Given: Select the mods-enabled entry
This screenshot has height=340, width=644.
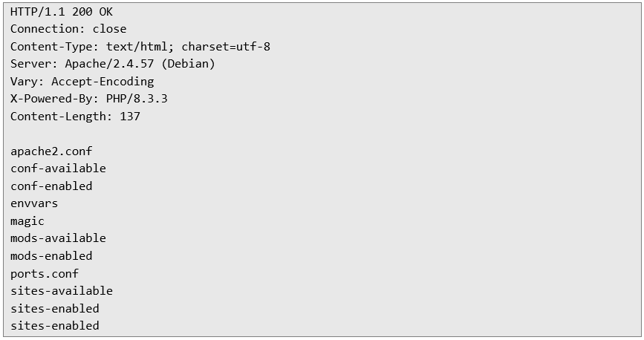Looking at the screenshot, I should coord(51,256).
